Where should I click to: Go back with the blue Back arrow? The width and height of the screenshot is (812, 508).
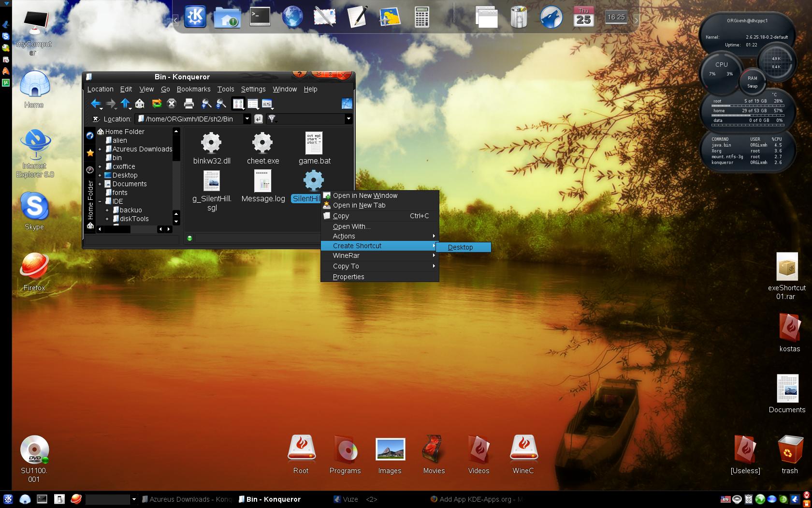coord(95,104)
